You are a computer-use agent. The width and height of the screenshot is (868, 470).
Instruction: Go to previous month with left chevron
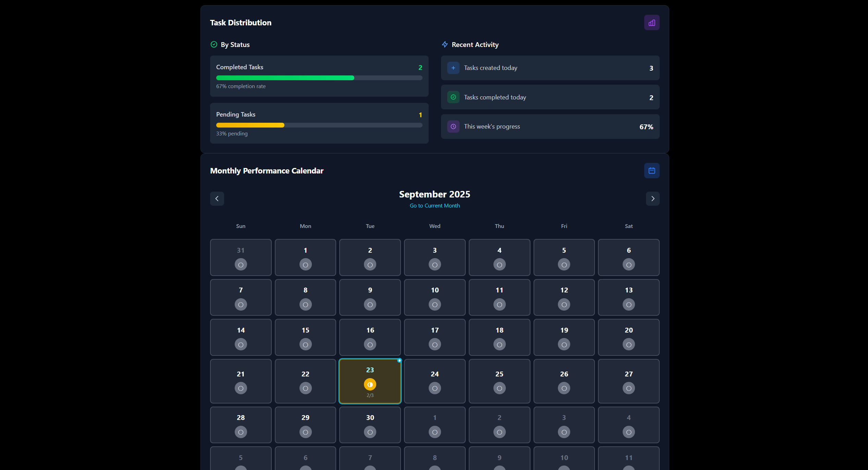217,198
